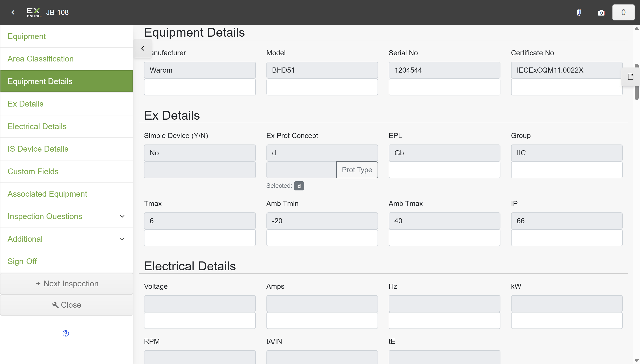The width and height of the screenshot is (640, 364).
Task: Go to Sign-Off section
Action: coord(67,261)
